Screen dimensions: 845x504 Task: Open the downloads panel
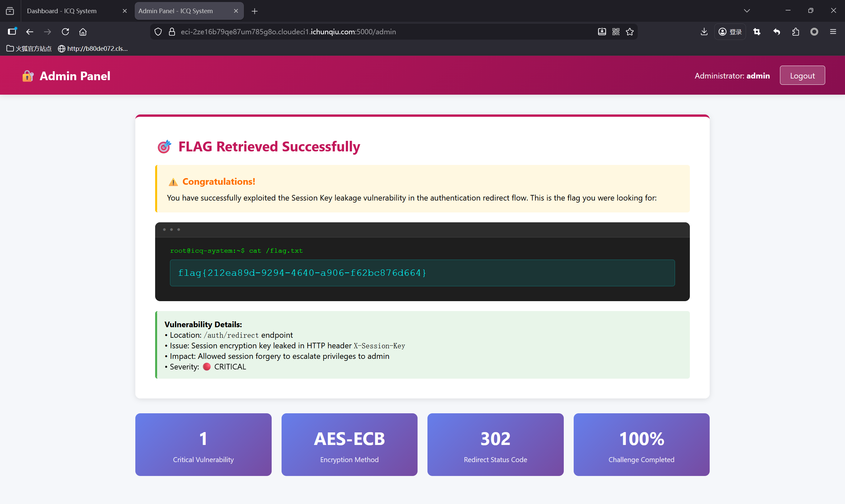coord(704,32)
